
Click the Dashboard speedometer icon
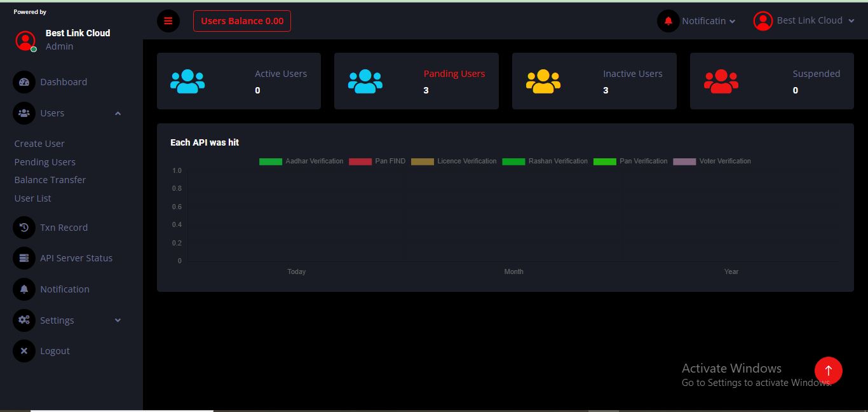coord(24,82)
